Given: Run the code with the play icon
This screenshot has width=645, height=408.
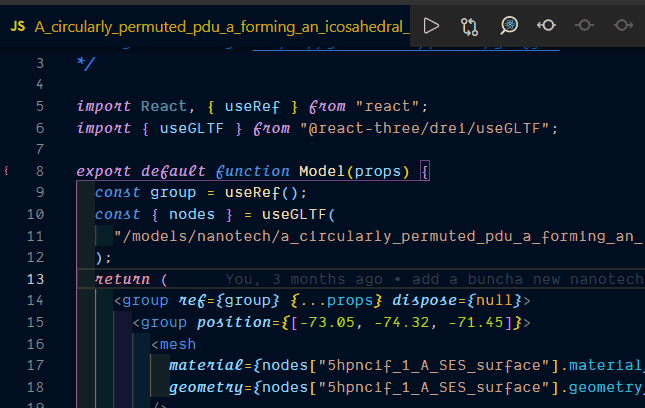Looking at the screenshot, I should coord(431,26).
